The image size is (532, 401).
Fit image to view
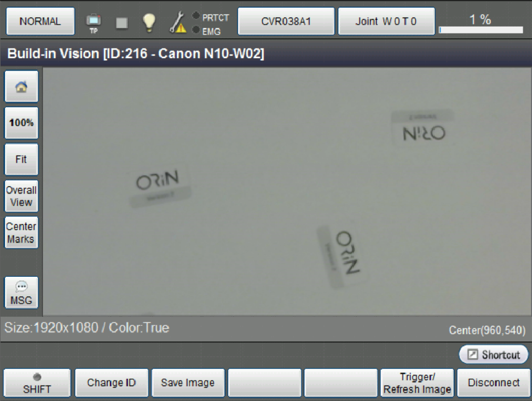[x=21, y=159]
